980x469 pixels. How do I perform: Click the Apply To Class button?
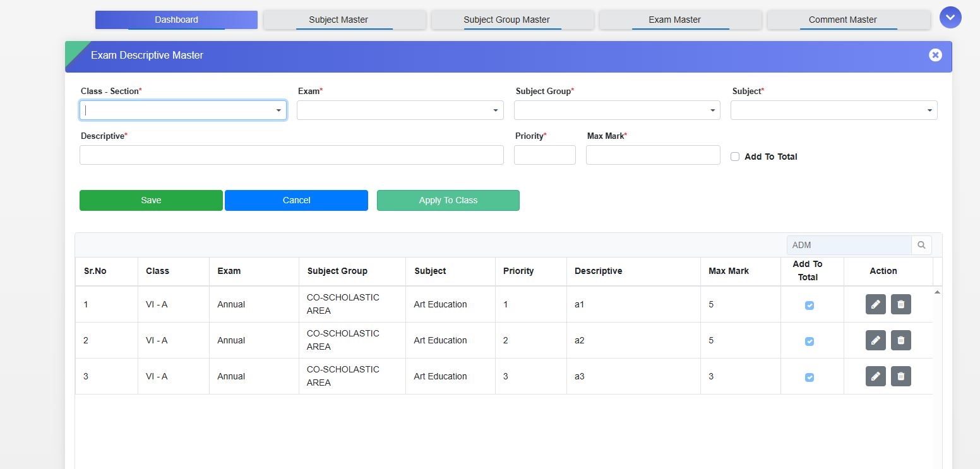pos(448,200)
